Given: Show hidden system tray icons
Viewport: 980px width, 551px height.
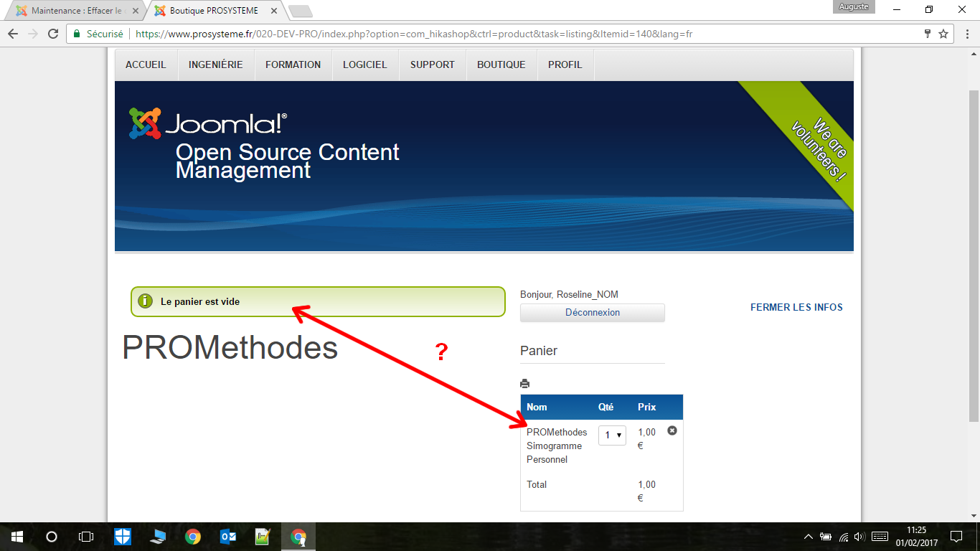Looking at the screenshot, I should point(809,537).
